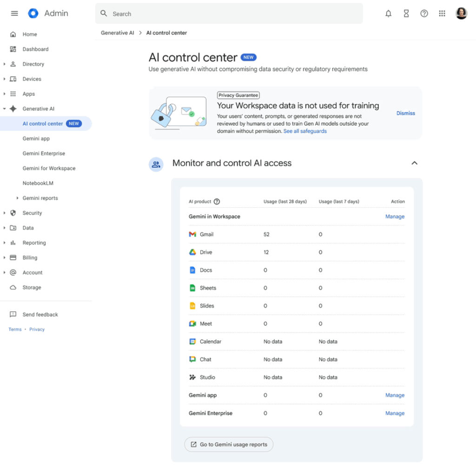Go to Home in sidebar

30,34
